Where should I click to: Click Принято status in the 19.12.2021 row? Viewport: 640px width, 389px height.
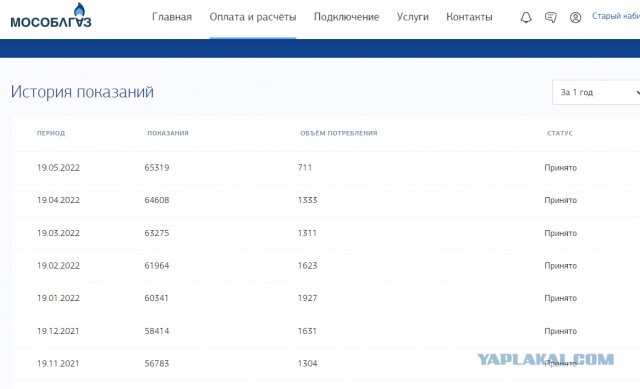560,331
